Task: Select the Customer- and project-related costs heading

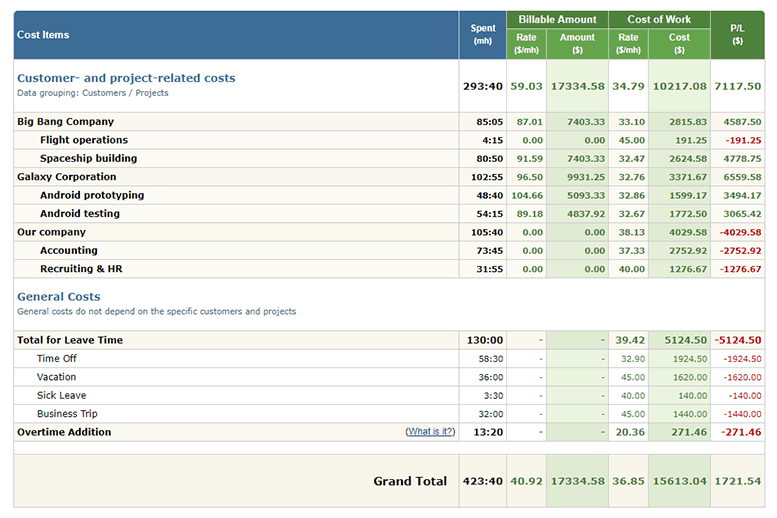Action: tap(126, 78)
